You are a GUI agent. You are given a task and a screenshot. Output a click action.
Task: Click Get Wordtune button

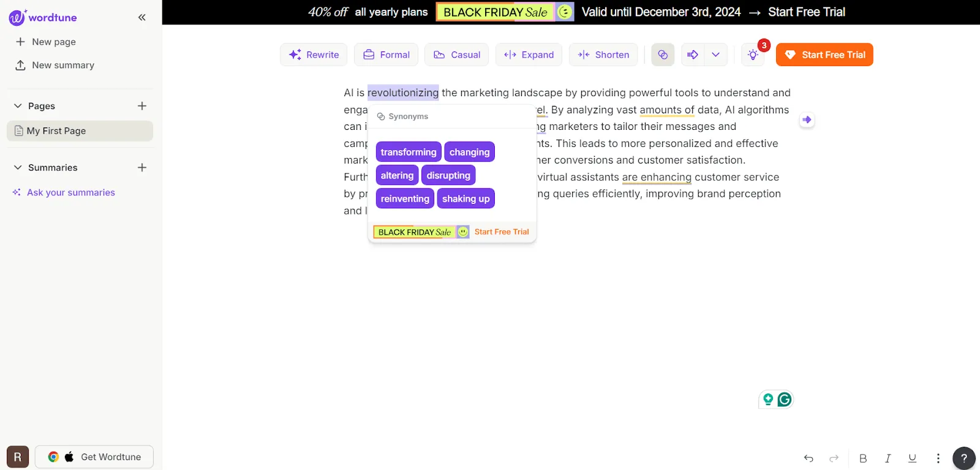pos(94,457)
